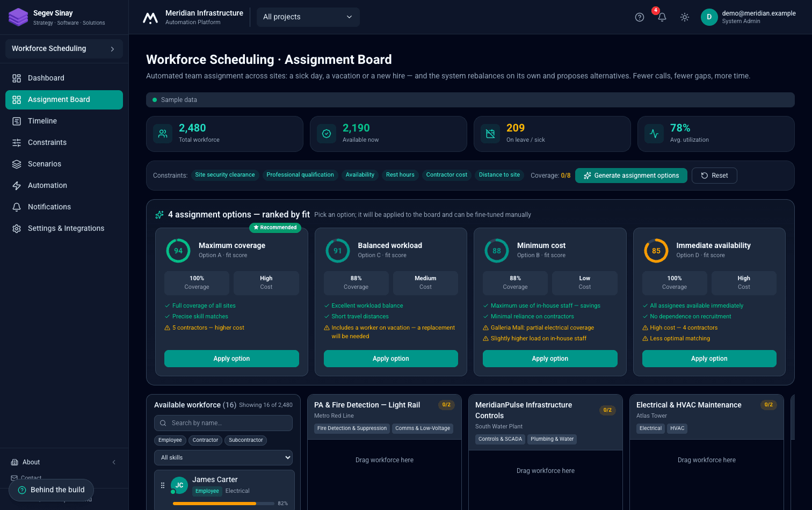Click the Avg. utilization activity icon
The width and height of the screenshot is (812, 510).
(654, 134)
